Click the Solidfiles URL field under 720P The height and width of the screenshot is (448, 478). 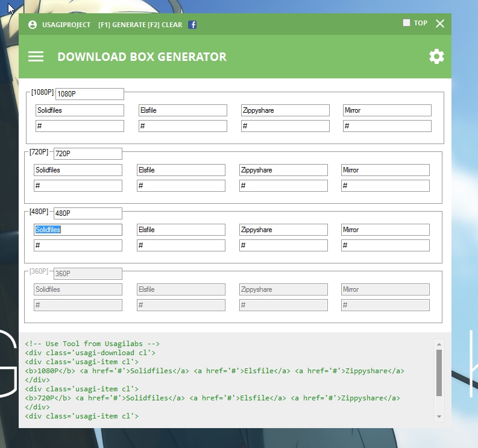pos(78,186)
